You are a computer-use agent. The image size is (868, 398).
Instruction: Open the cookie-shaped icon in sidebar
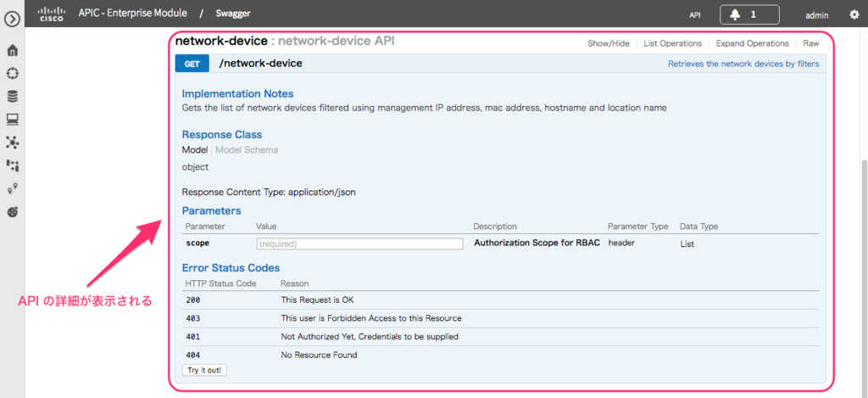(x=12, y=212)
